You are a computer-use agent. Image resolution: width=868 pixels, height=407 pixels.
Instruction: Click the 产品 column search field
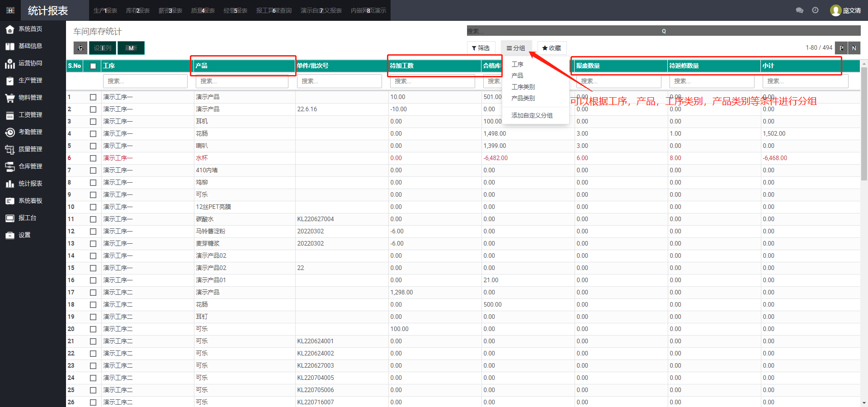click(x=242, y=81)
